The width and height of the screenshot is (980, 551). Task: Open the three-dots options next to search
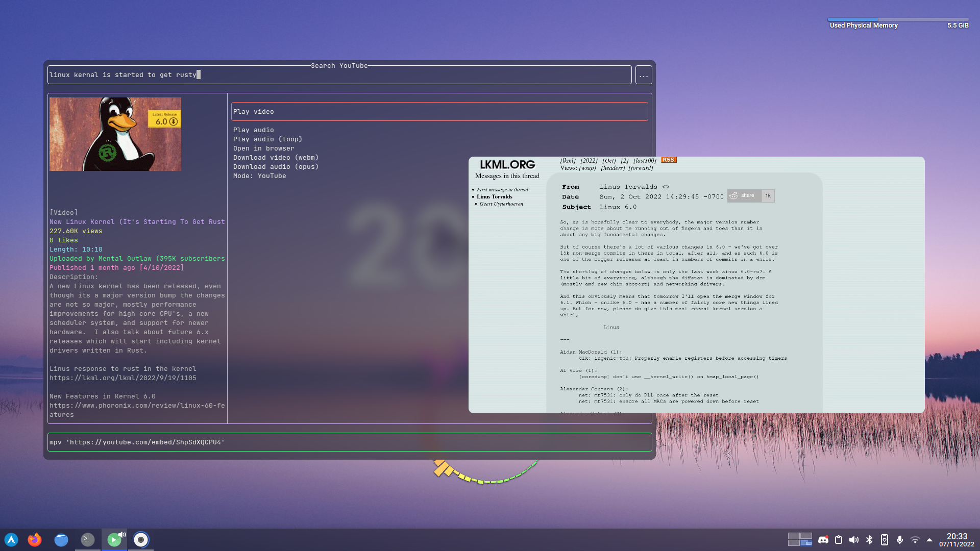(x=644, y=75)
